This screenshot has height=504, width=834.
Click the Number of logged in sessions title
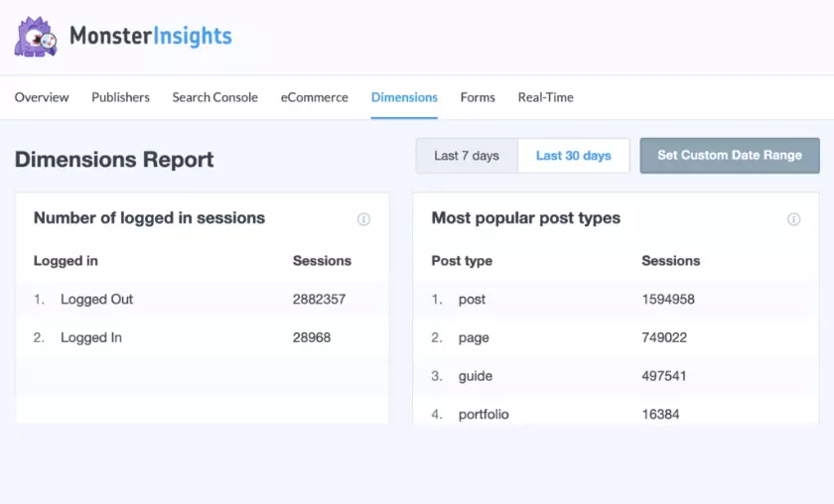pos(149,218)
